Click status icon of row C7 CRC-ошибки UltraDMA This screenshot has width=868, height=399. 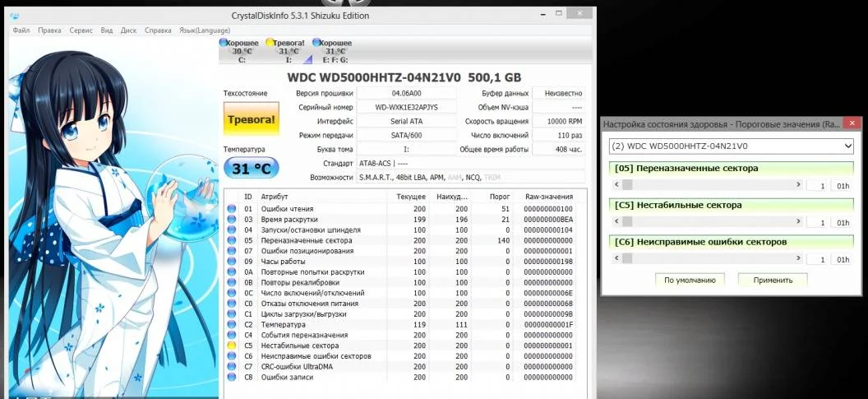click(x=232, y=367)
